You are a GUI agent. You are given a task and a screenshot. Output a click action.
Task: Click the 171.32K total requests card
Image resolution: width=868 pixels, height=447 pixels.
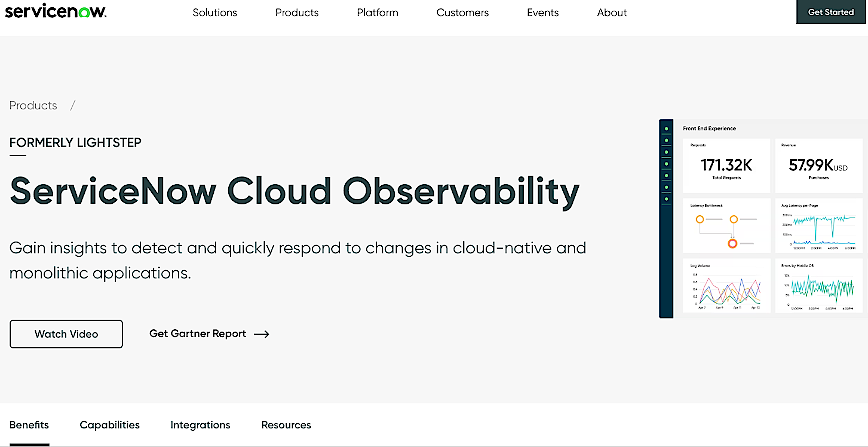[x=726, y=165]
